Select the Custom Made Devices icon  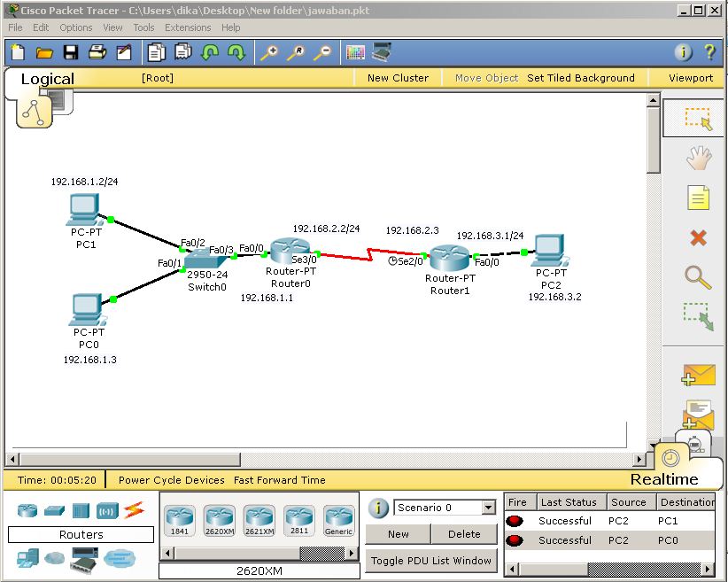(84, 559)
